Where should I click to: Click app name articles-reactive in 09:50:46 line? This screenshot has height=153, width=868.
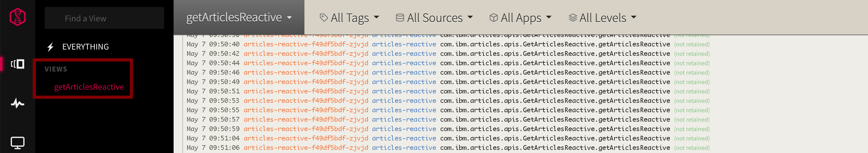coord(404,73)
